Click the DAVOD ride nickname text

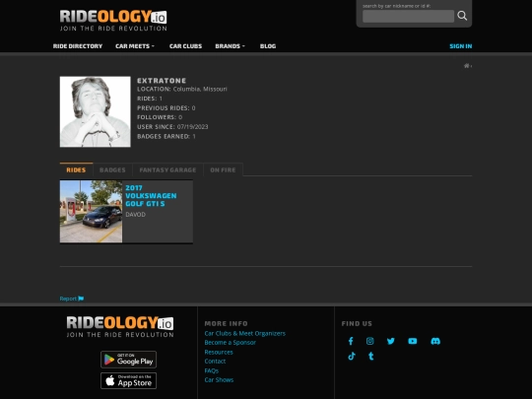[x=135, y=215]
